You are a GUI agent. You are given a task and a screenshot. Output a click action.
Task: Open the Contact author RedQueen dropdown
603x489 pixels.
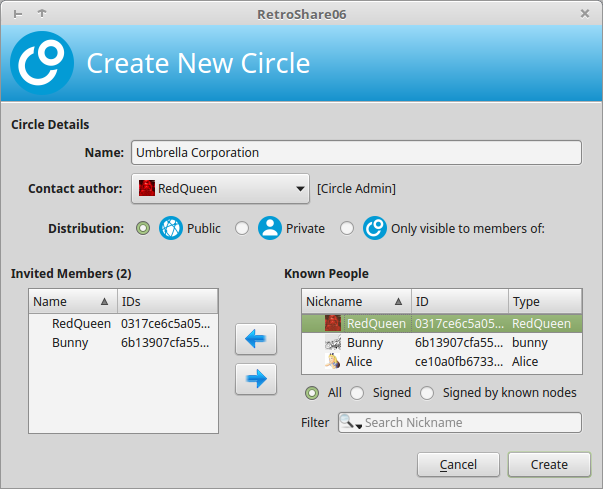tap(220, 189)
